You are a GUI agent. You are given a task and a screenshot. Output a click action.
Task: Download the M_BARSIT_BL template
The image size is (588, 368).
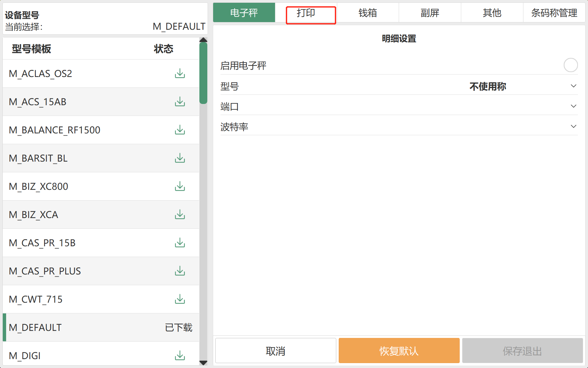[x=180, y=158]
